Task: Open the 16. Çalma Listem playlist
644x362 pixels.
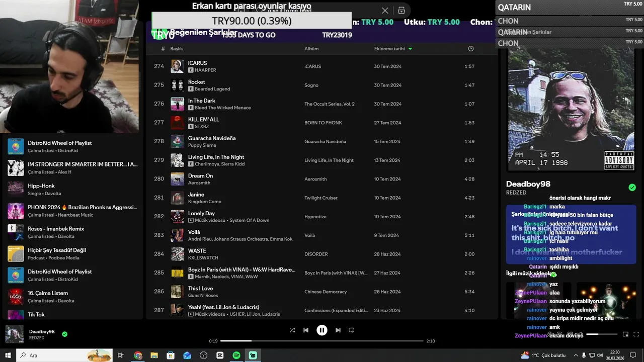Action: pyautogui.click(x=73, y=297)
